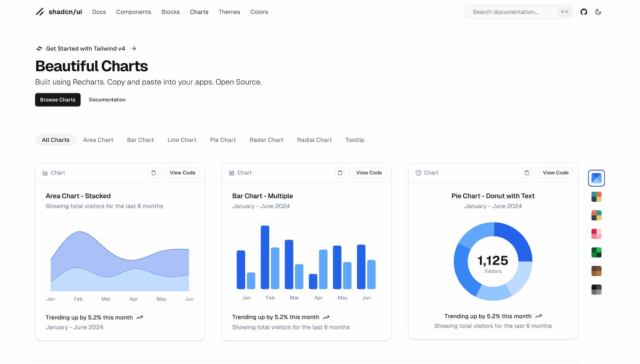Switch to the Radar Chart tab
The height and width of the screenshot is (364, 640).
pyautogui.click(x=266, y=140)
